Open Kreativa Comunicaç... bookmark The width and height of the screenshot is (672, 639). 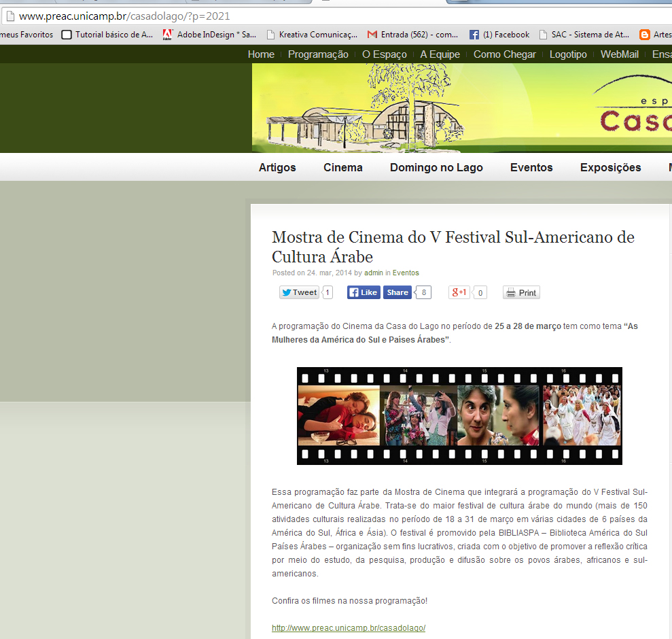point(312,34)
